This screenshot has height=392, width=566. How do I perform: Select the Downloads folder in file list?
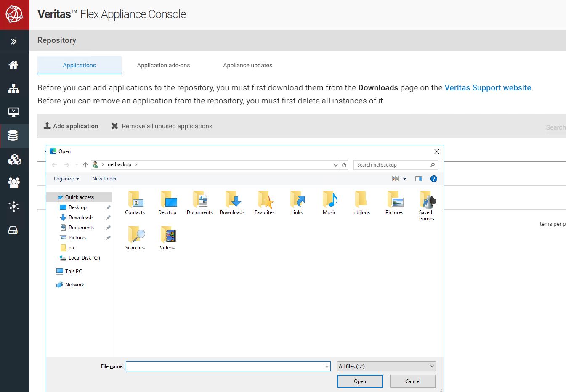point(232,203)
